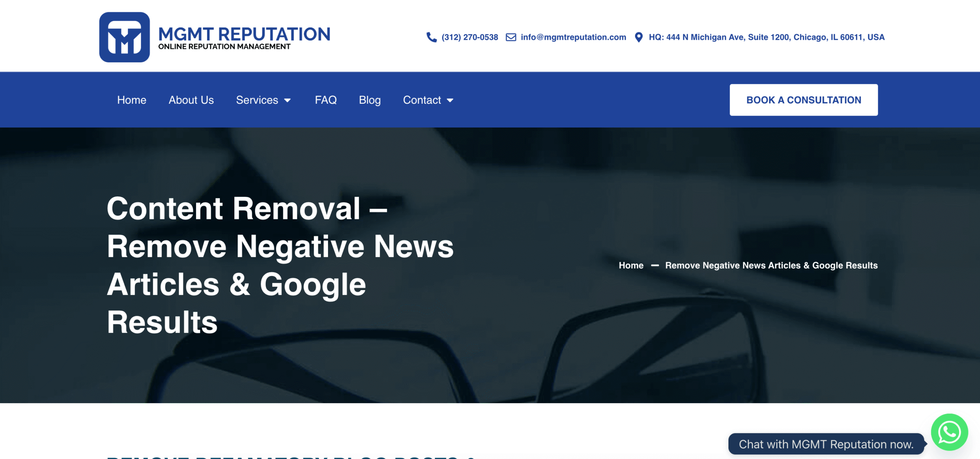Click the Home breadcrumb link
The width and height of the screenshot is (980, 459).
[x=631, y=265]
